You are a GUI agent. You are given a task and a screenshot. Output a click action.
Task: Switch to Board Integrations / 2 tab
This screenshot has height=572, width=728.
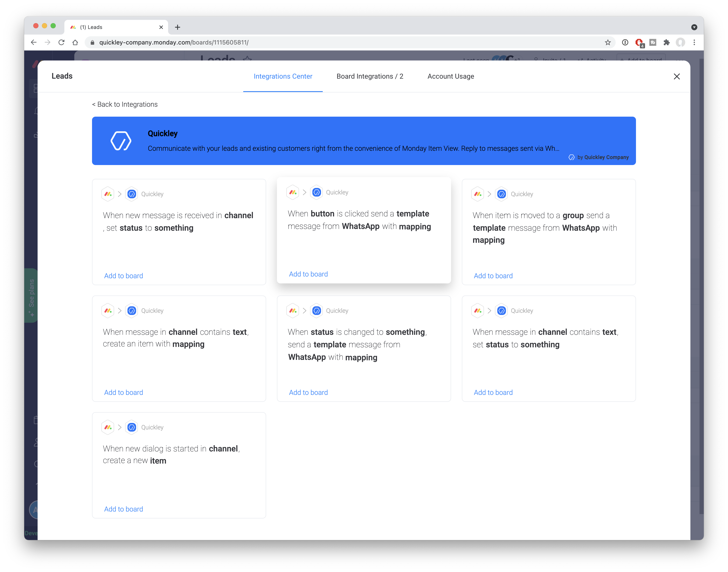(370, 76)
